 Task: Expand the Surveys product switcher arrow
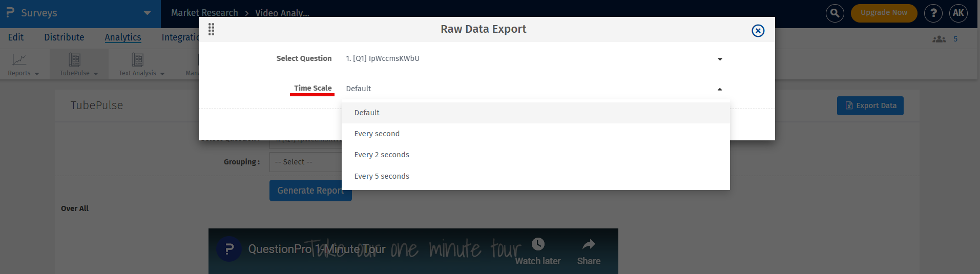tap(148, 13)
